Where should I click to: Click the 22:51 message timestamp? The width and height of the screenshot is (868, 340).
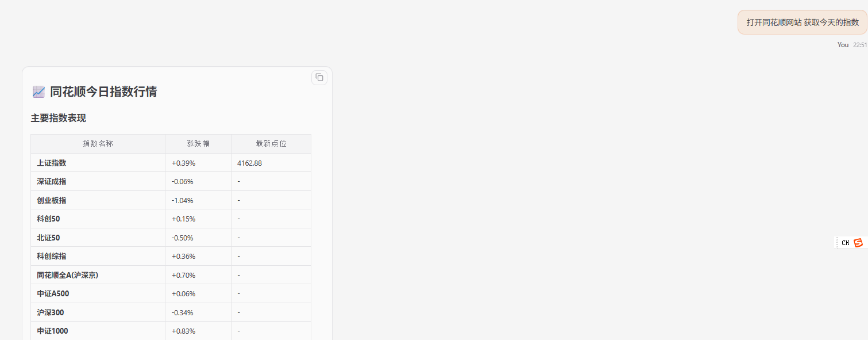click(860, 45)
